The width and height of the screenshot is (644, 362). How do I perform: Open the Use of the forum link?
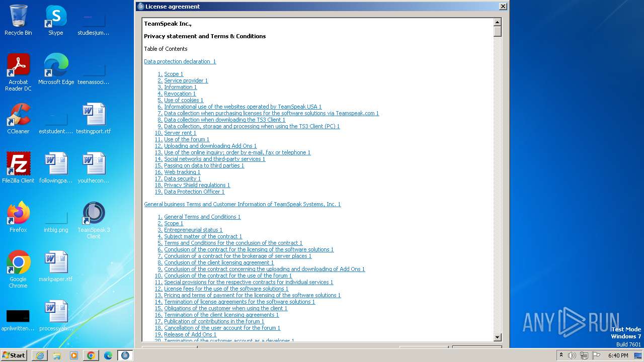click(x=187, y=139)
